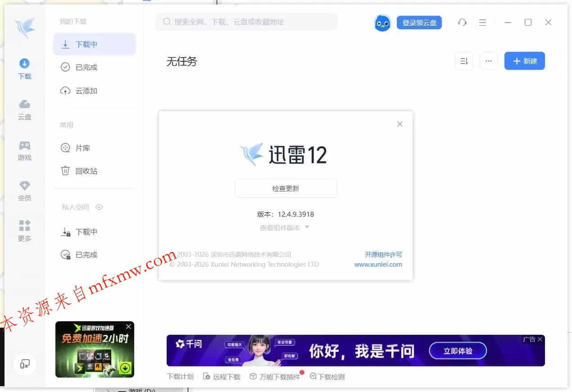Click the 检查更新 button
The height and width of the screenshot is (392, 572).
[286, 188]
